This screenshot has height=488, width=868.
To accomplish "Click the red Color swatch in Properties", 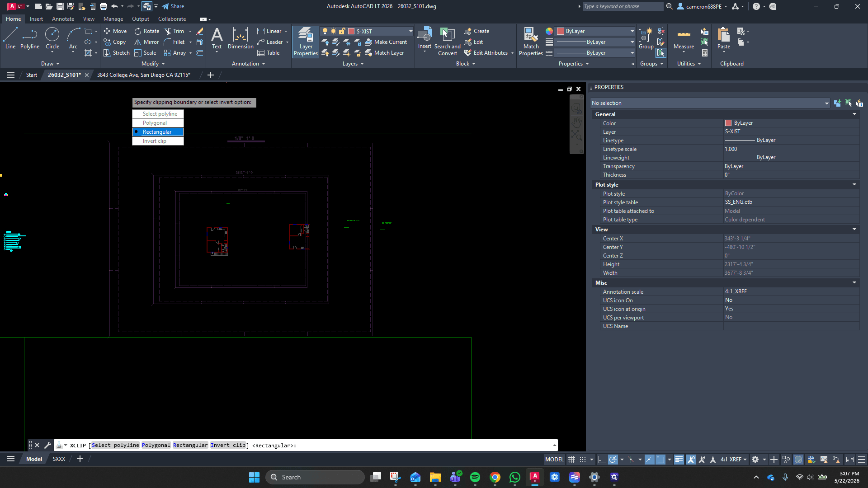I will coord(728,123).
